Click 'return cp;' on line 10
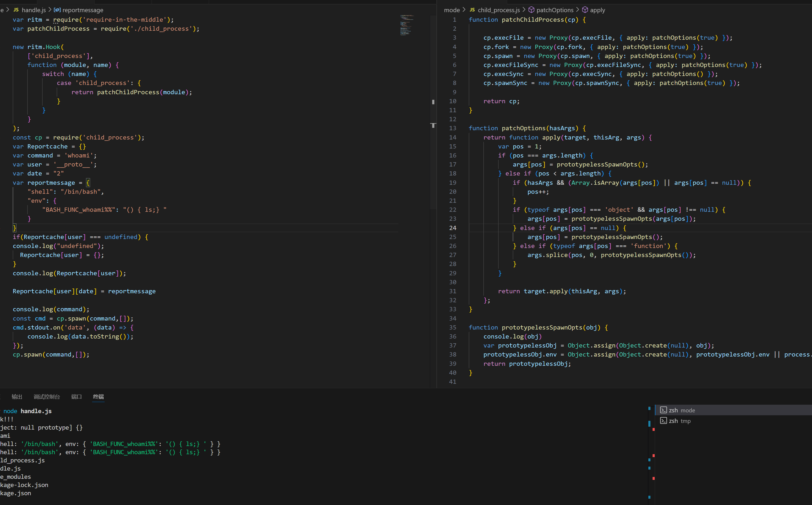 pyautogui.click(x=501, y=101)
